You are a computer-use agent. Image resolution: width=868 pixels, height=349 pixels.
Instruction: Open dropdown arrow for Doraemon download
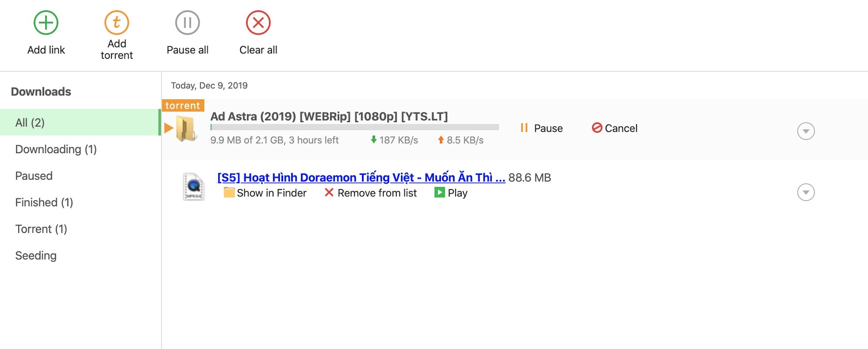(806, 192)
